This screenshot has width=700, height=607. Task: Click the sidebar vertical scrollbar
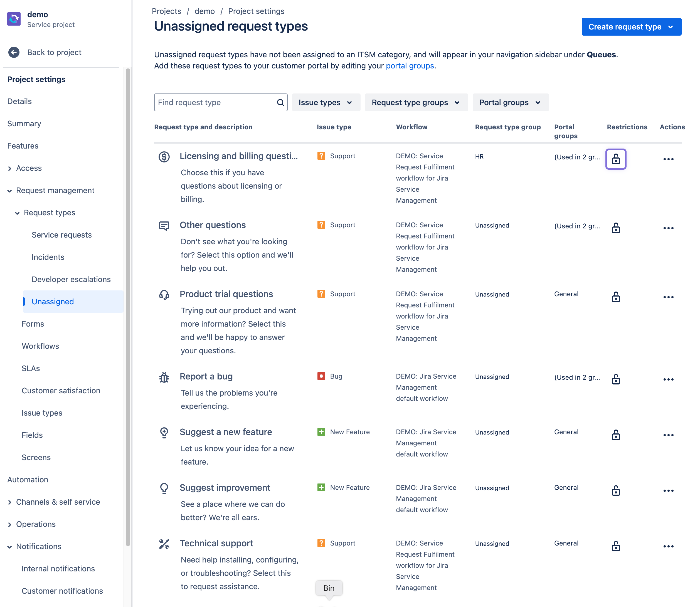(128, 307)
